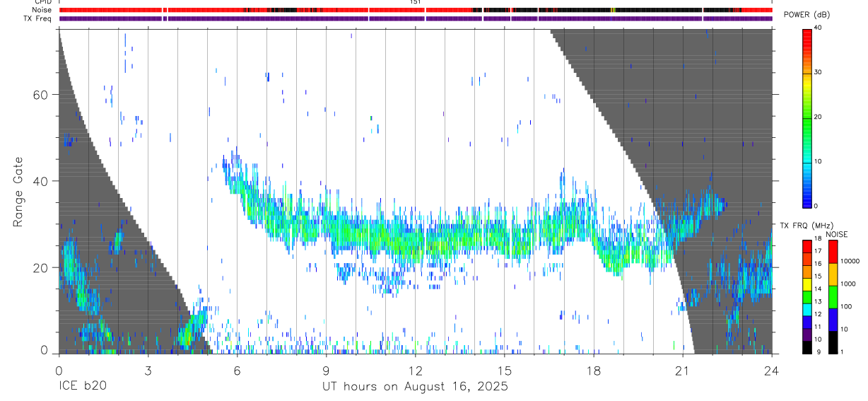
Task: Pick the black swatch in the NOISE legend
Action: click(833, 342)
